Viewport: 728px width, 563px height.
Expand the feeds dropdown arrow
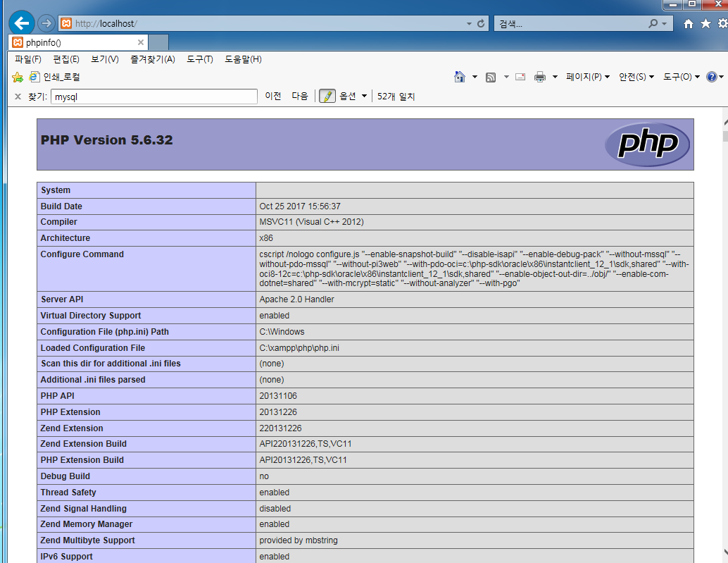coord(506,77)
